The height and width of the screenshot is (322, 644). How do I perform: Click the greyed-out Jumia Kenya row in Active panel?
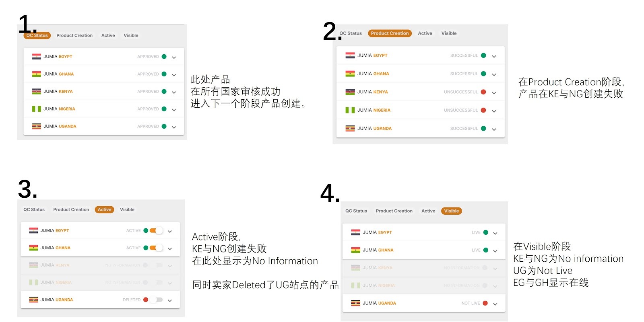(100, 265)
